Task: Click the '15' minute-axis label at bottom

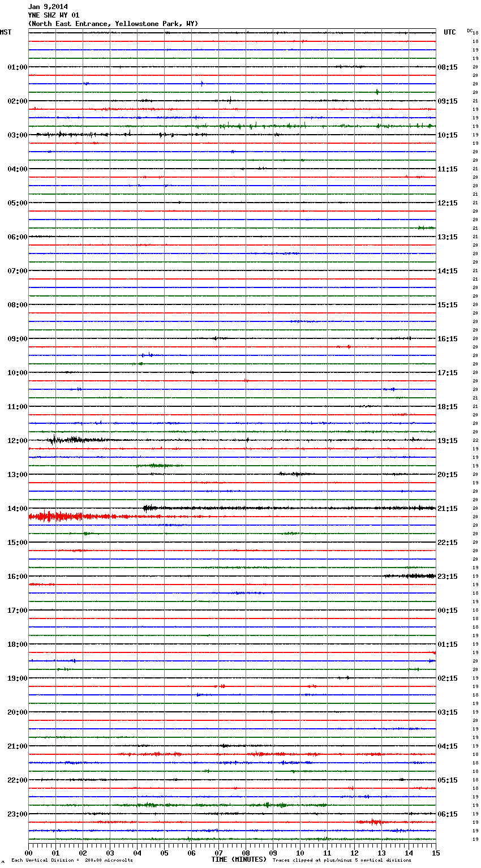Action: point(436,853)
